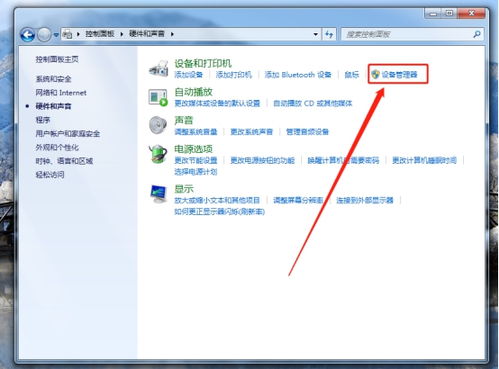499x369 pixels.
Task: Click 添加设备 link
Action: 189,75
